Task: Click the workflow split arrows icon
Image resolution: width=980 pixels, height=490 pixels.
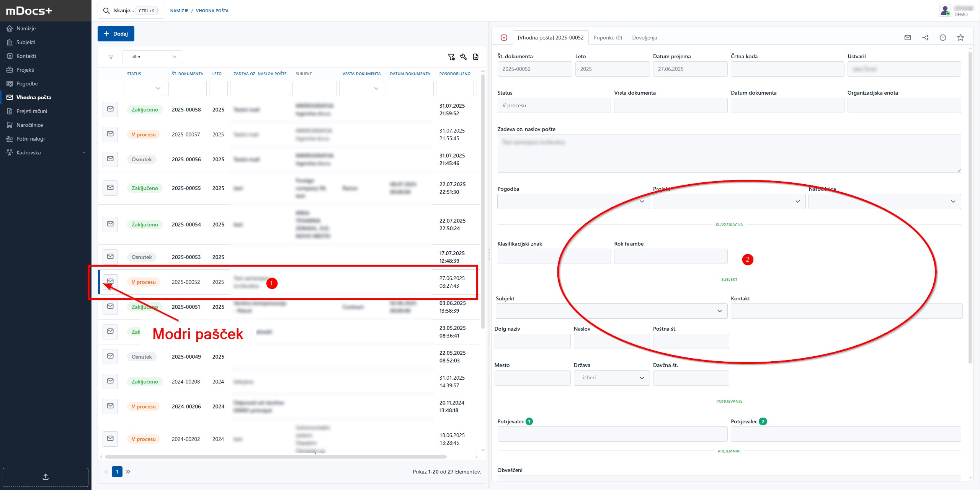Action: pyautogui.click(x=925, y=38)
